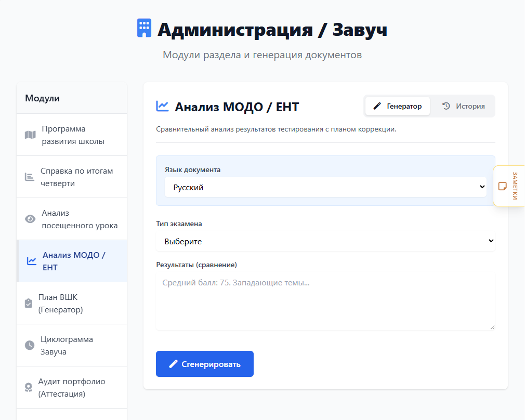Click the Анализ МОДО / ЕНТ panel title
The width and height of the screenshot is (525, 420).
237,107
